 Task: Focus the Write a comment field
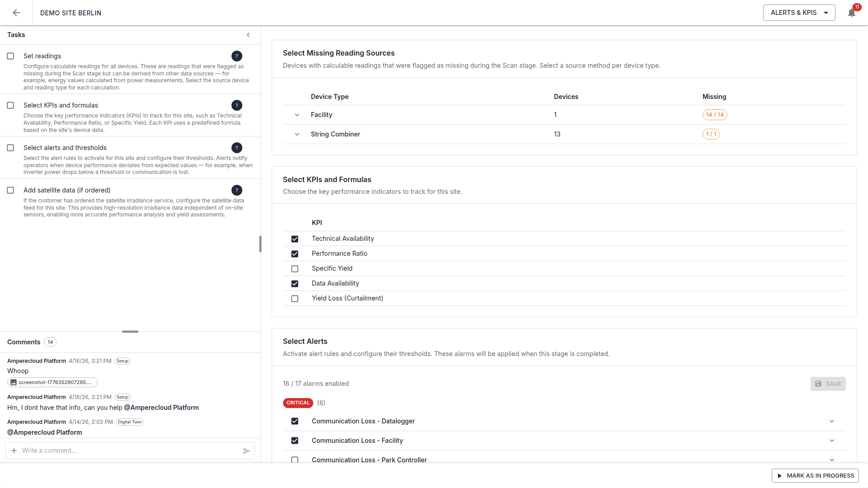(130, 450)
